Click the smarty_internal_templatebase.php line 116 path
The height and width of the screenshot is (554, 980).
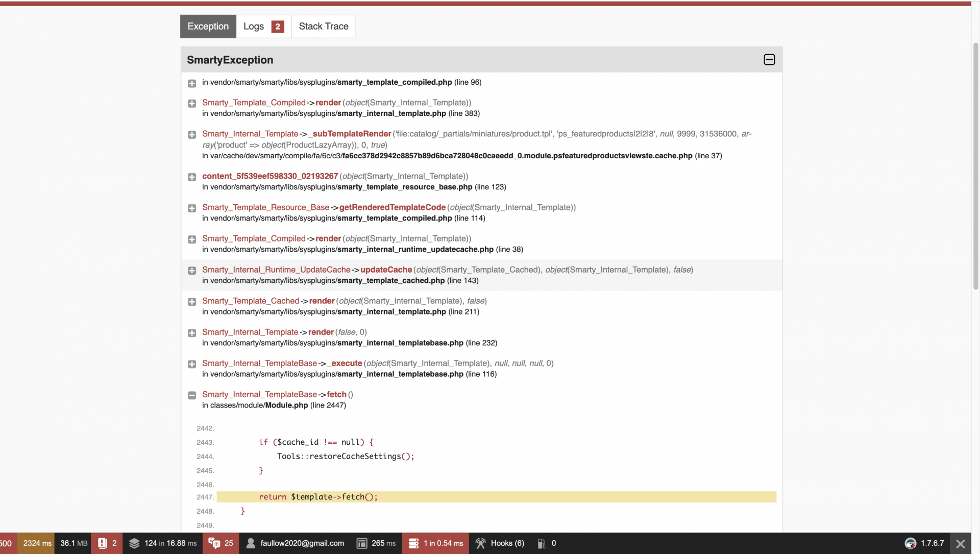(x=337, y=374)
